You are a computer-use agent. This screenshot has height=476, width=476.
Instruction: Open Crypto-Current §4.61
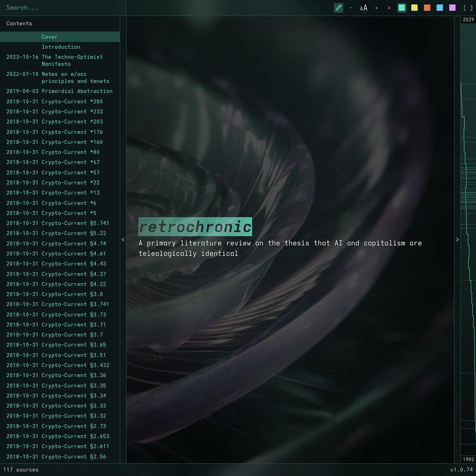(x=60, y=254)
